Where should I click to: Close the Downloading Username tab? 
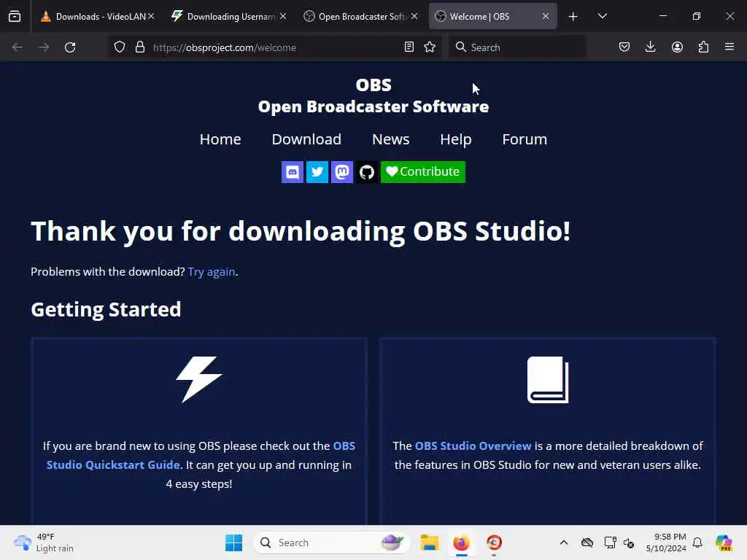283,17
